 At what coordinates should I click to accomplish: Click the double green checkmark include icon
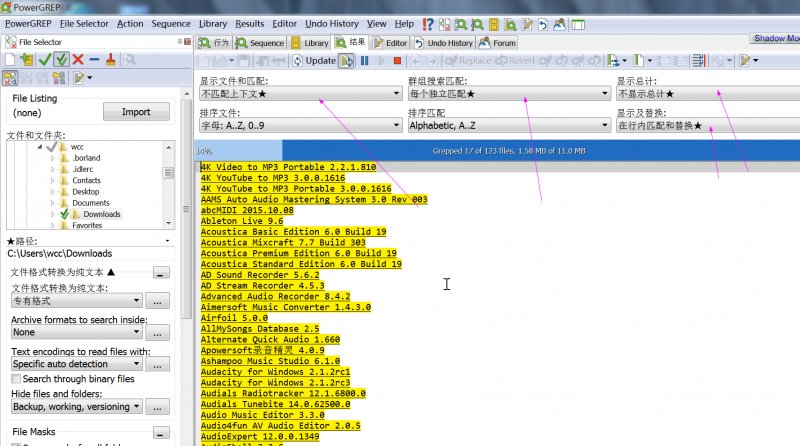61,60
